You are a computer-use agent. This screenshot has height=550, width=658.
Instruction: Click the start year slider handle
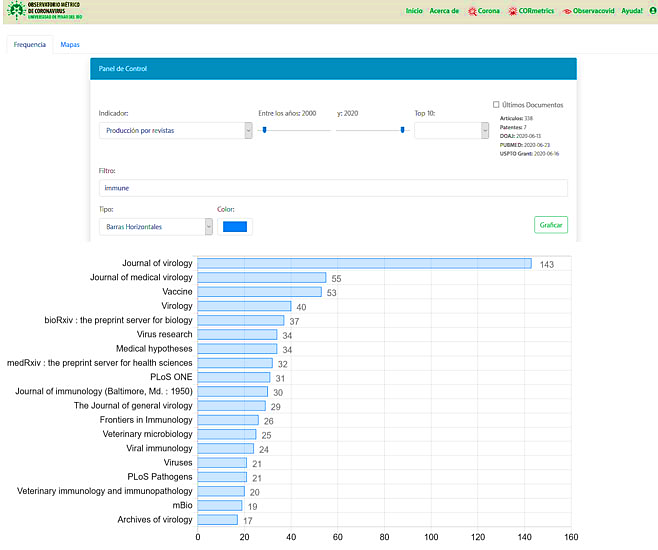[x=263, y=129]
